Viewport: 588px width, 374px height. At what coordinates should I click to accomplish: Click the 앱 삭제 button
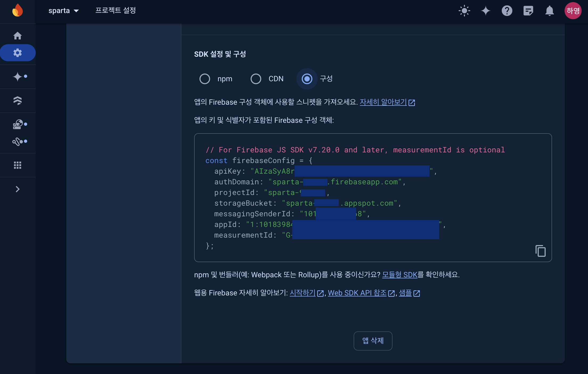373,341
